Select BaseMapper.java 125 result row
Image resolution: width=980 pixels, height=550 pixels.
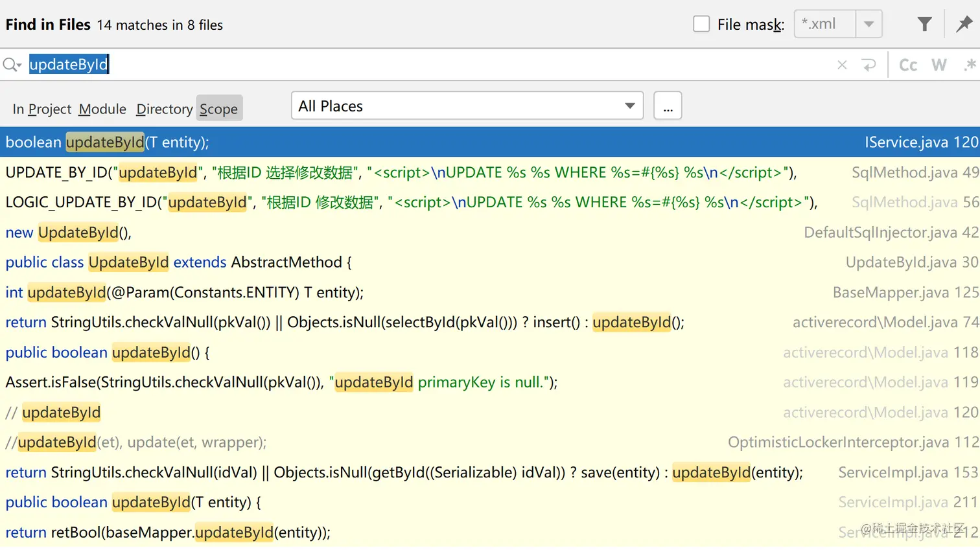coord(490,292)
